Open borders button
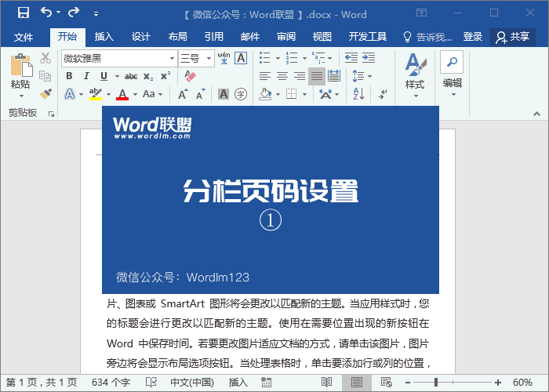Viewport: 549px width, 392px height. [x=291, y=94]
